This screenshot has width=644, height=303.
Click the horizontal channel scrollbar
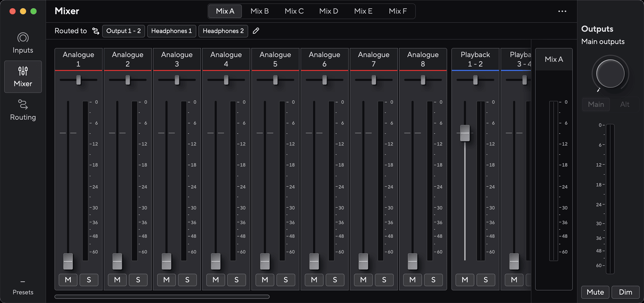162,297
